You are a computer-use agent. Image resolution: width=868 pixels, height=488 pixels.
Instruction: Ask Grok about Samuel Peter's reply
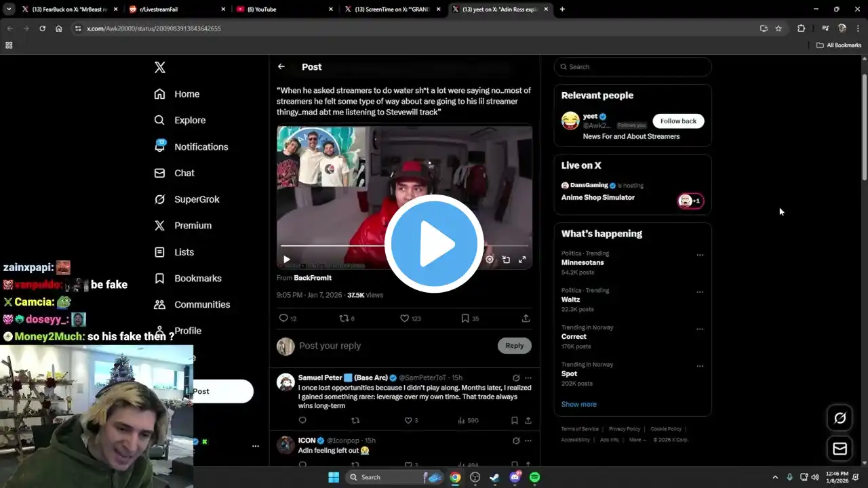pos(516,378)
